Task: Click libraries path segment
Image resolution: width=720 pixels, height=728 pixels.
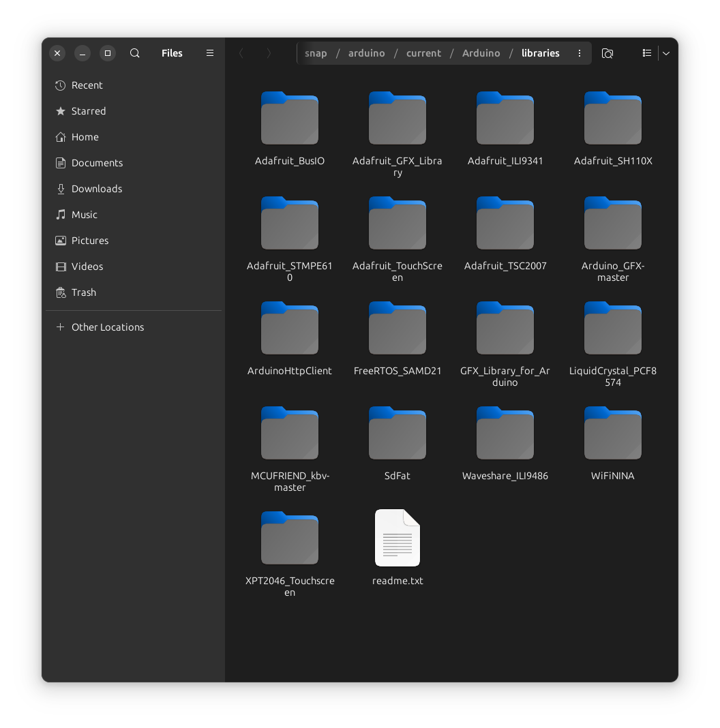Action: pyautogui.click(x=540, y=53)
